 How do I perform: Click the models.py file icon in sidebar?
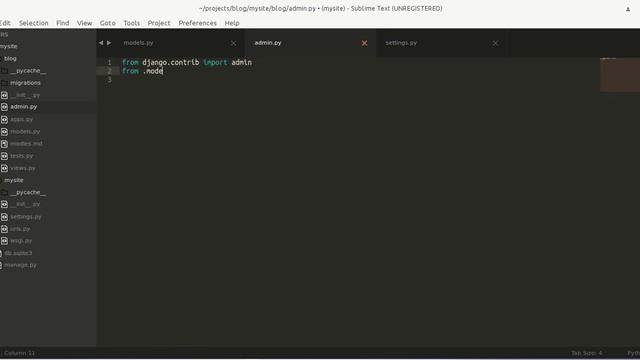coord(4,132)
